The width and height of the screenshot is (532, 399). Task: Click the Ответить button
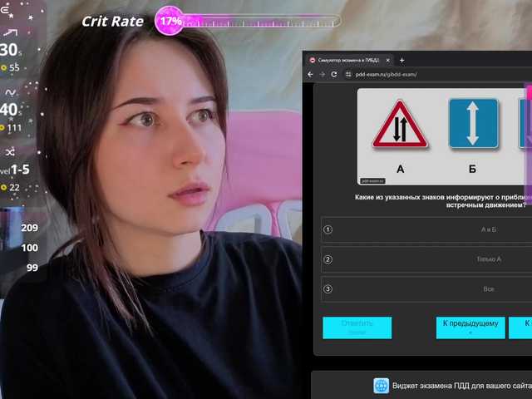[x=357, y=328]
